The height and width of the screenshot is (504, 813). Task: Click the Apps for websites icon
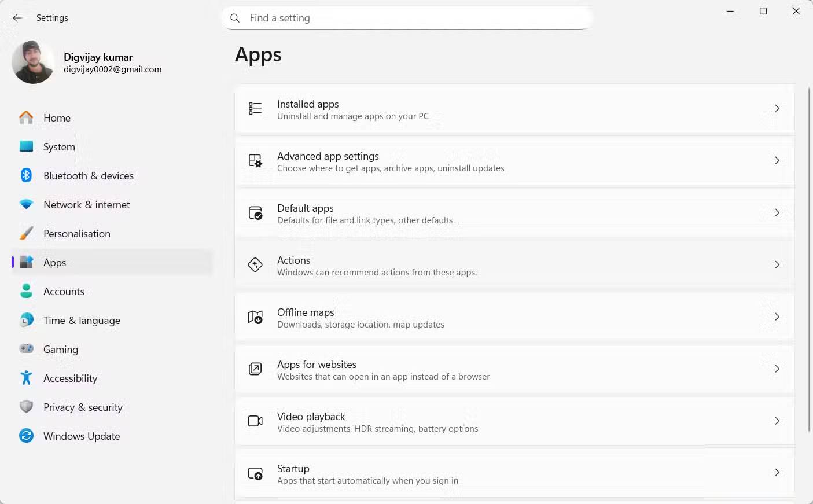tap(255, 369)
